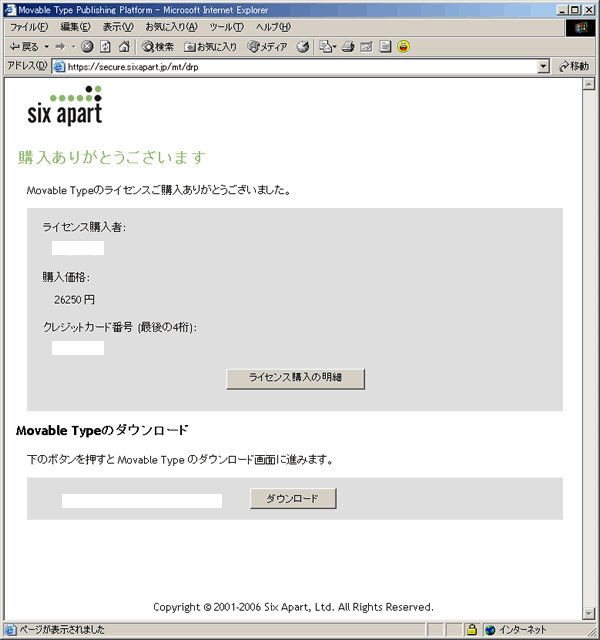Click the Stop loading icon

[87, 47]
